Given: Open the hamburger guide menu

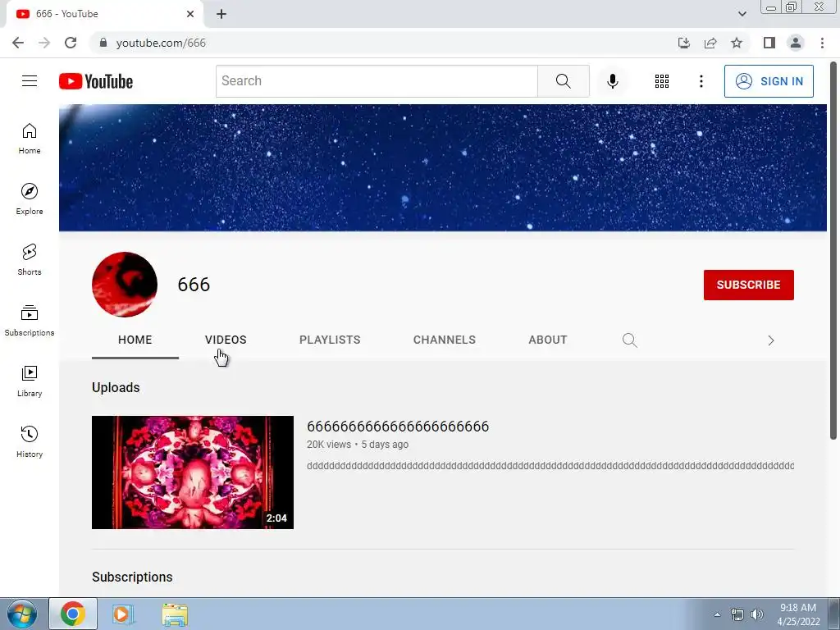Looking at the screenshot, I should coord(30,81).
